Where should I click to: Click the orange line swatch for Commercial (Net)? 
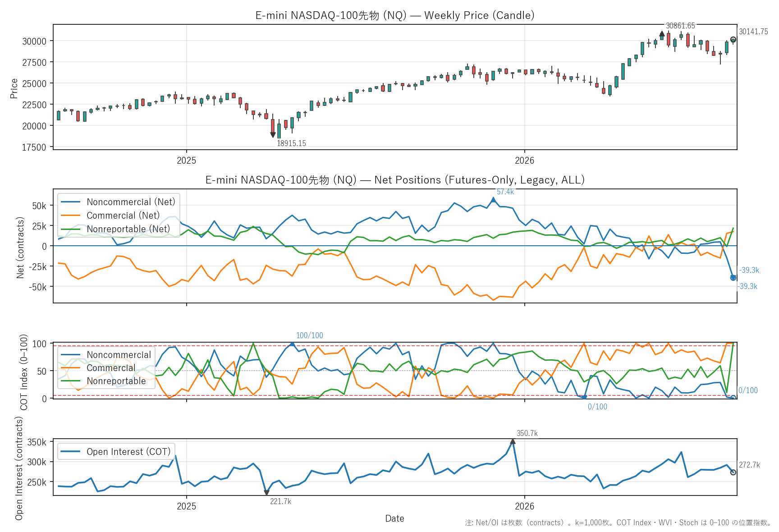(71, 216)
